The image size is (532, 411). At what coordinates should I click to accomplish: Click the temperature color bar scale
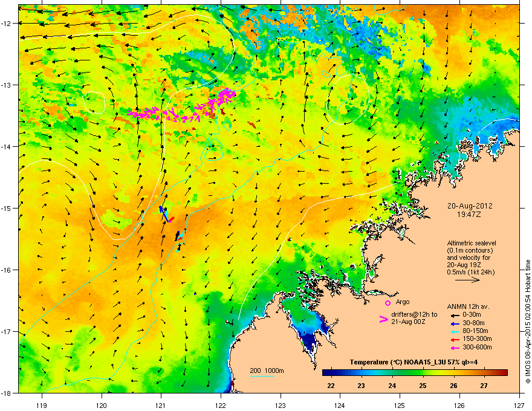pyautogui.click(x=415, y=373)
